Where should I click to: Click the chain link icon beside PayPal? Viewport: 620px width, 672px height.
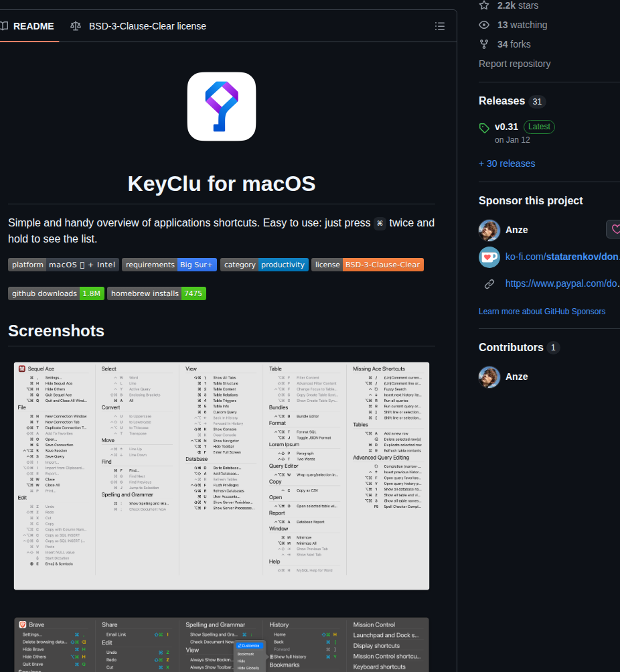pyautogui.click(x=489, y=283)
